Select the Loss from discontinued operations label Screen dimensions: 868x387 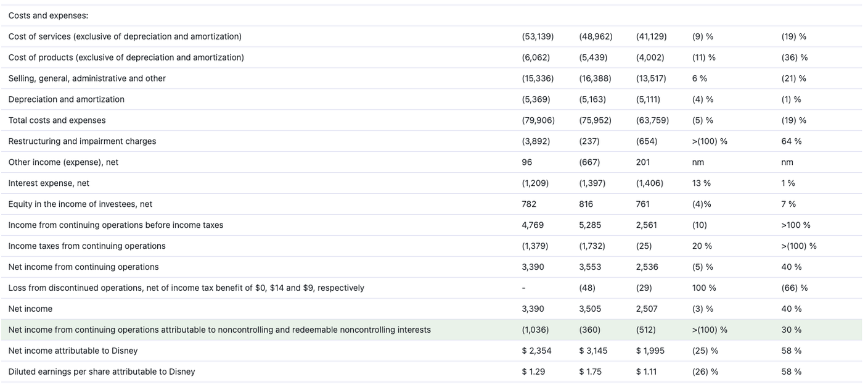point(186,288)
